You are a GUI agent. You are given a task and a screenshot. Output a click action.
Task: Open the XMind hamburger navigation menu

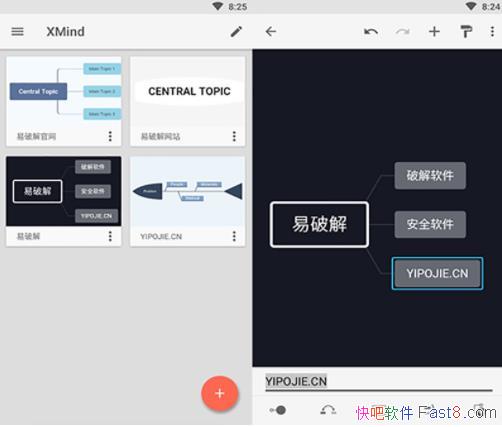(17, 32)
